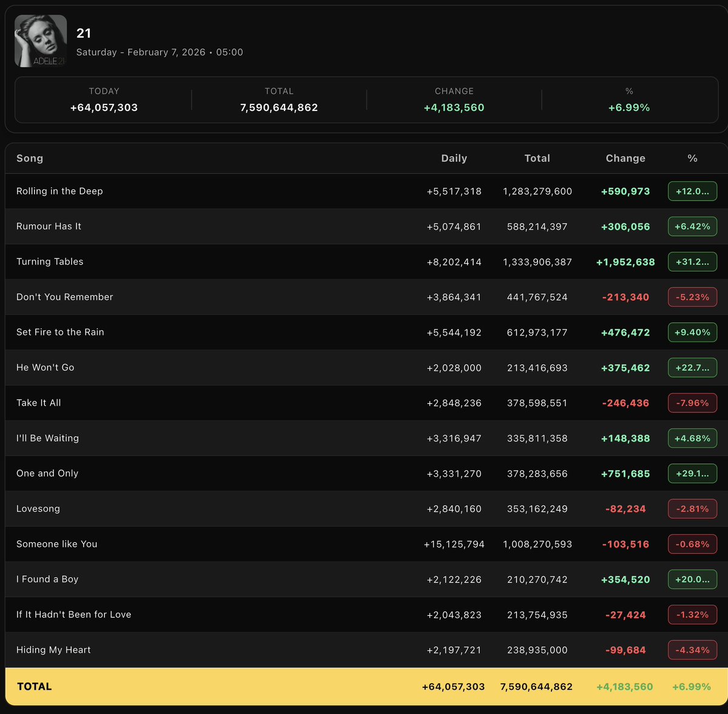The height and width of the screenshot is (714, 728).
Task: Click 7,590,644,862 in the yellow footer row
Action: click(536, 687)
